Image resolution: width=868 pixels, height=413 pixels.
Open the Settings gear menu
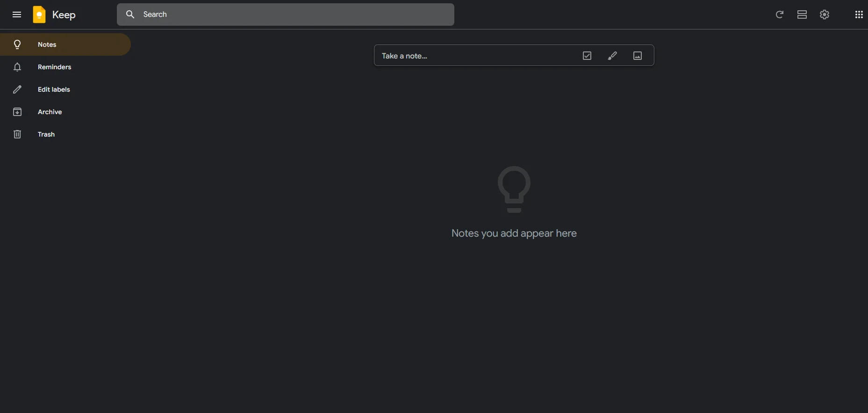point(825,14)
